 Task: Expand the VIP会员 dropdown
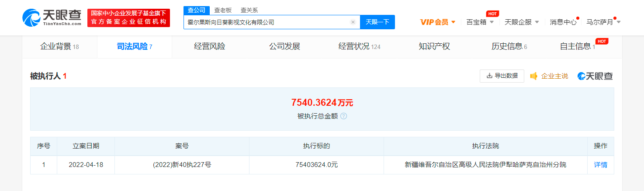(x=437, y=22)
